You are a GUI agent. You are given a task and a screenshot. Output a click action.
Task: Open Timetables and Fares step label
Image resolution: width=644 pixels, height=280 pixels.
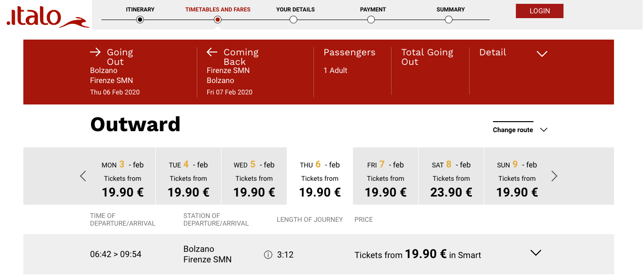click(x=218, y=10)
